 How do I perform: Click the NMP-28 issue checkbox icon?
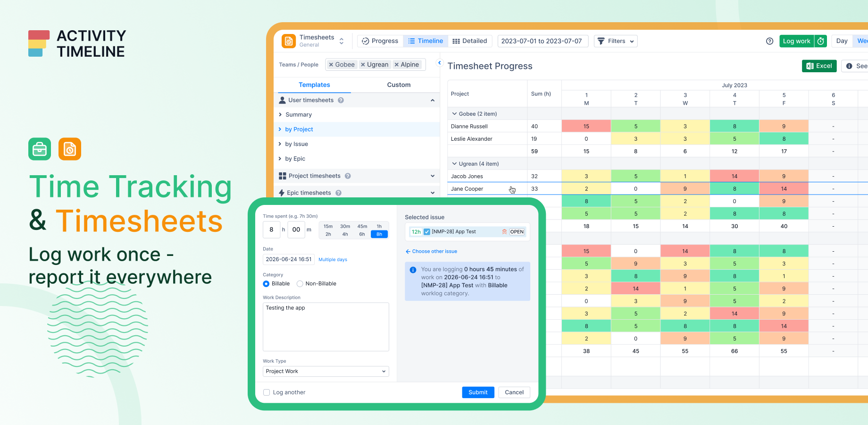pyautogui.click(x=427, y=232)
